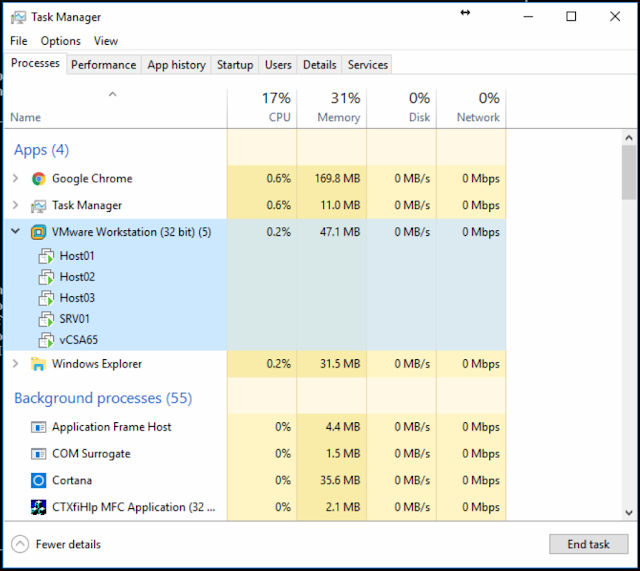This screenshot has width=640, height=571.
Task: Click the Windows Explorer folder icon
Action: click(x=38, y=364)
